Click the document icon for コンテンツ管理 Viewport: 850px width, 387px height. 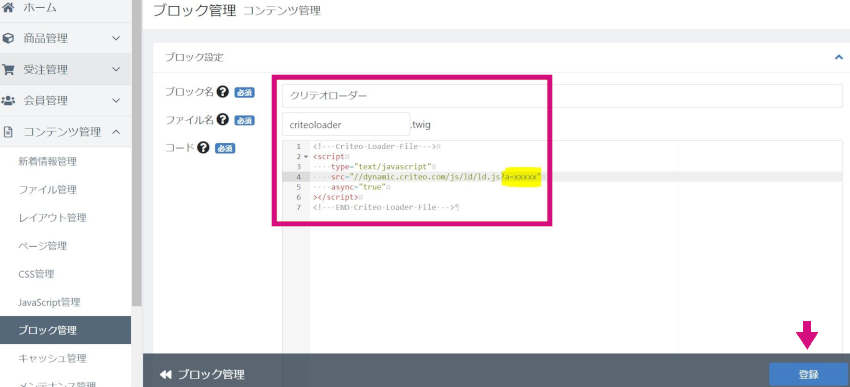click(8, 132)
